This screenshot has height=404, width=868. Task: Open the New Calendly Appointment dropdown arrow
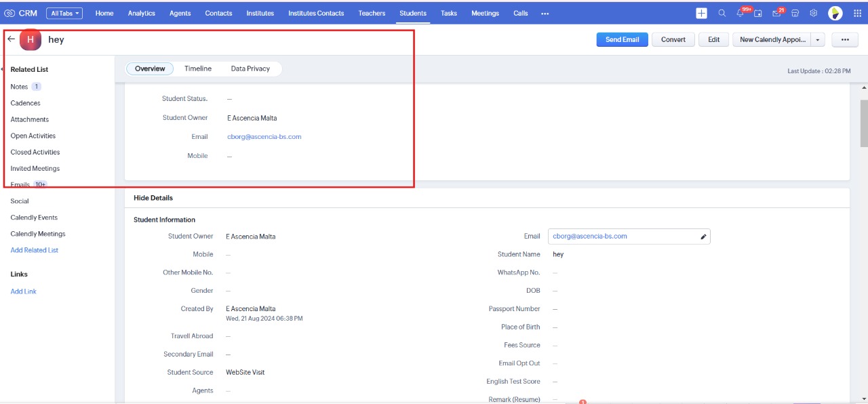(817, 40)
